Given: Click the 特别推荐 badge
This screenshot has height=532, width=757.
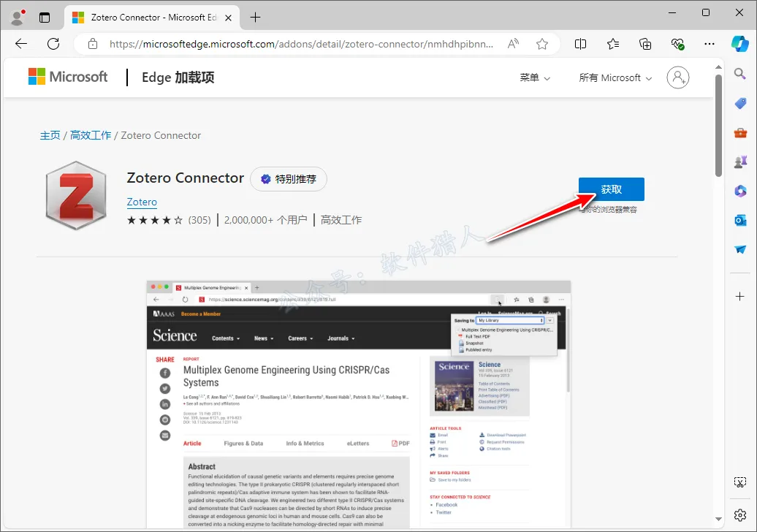Looking at the screenshot, I should coord(288,179).
